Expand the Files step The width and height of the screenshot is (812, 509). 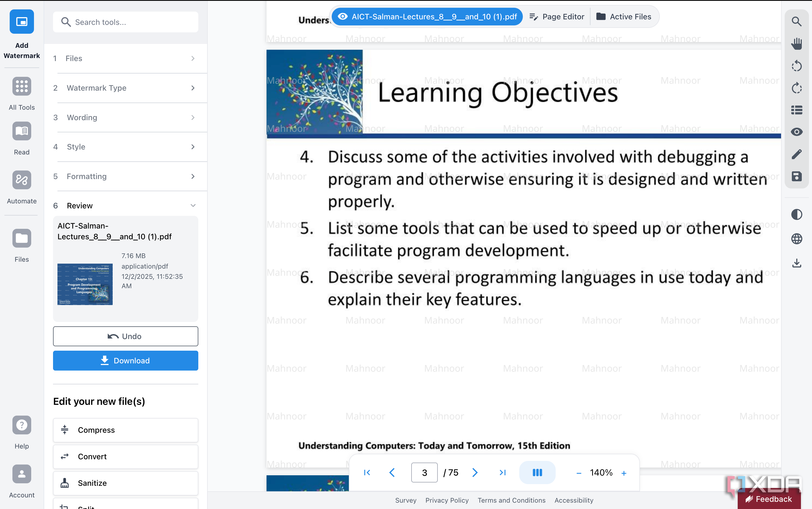click(x=125, y=58)
